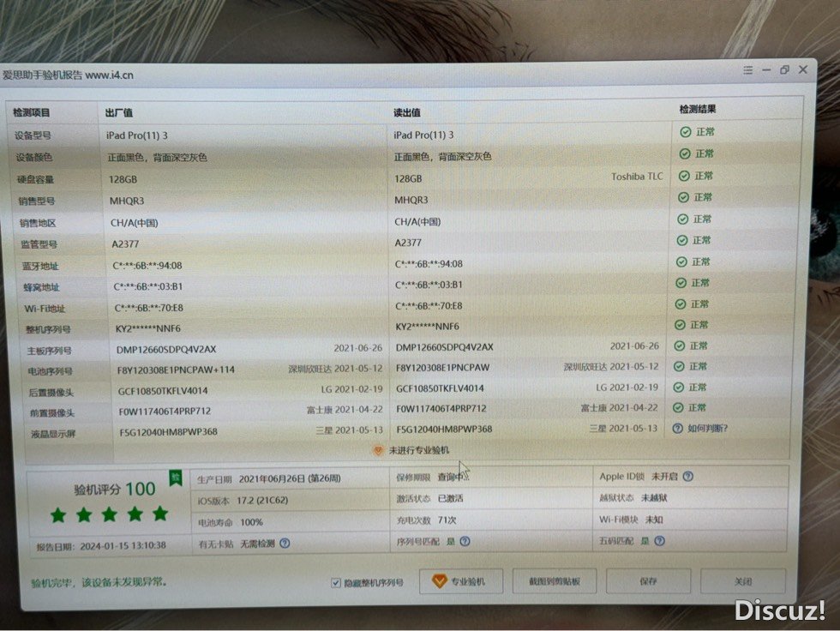Click the 爱思助手验机报告 www.i4.cn window title

(x=68, y=75)
